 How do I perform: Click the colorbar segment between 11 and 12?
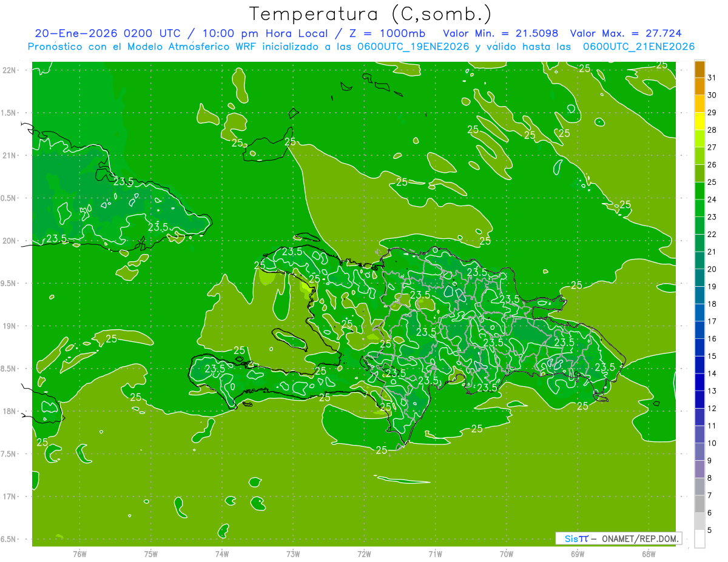pyautogui.click(x=699, y=417)
